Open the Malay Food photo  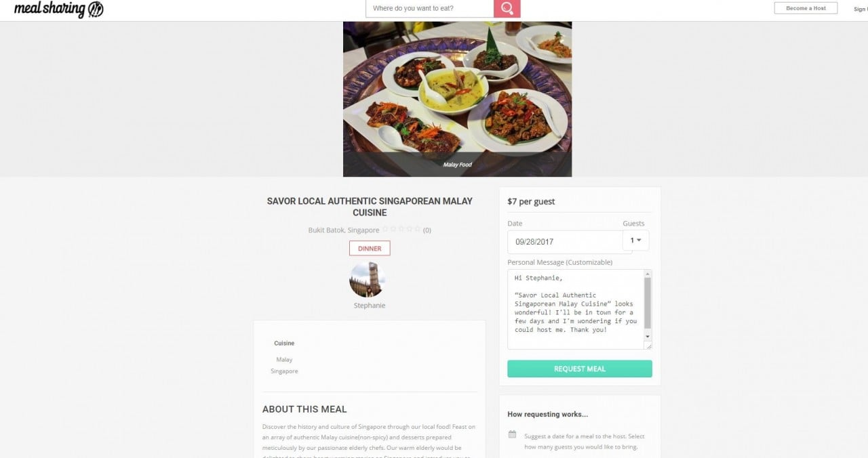pyautogui.click(x=458, y=99)
